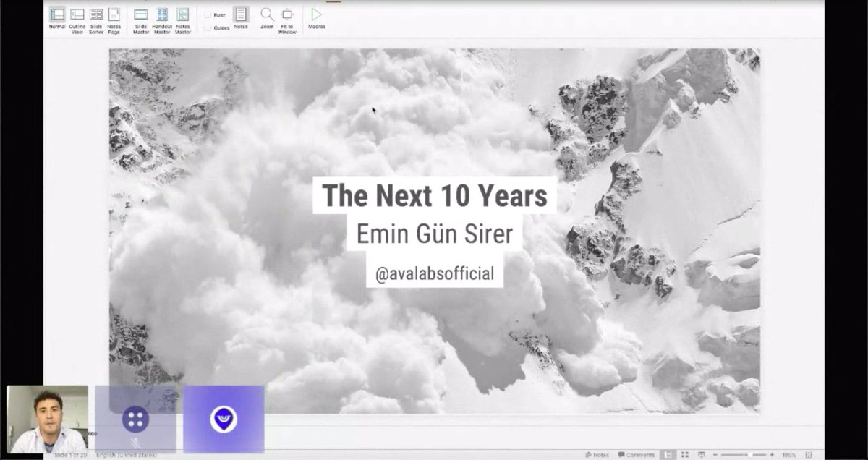Select Slide Sorter icon in status bar

coord(685,455)
